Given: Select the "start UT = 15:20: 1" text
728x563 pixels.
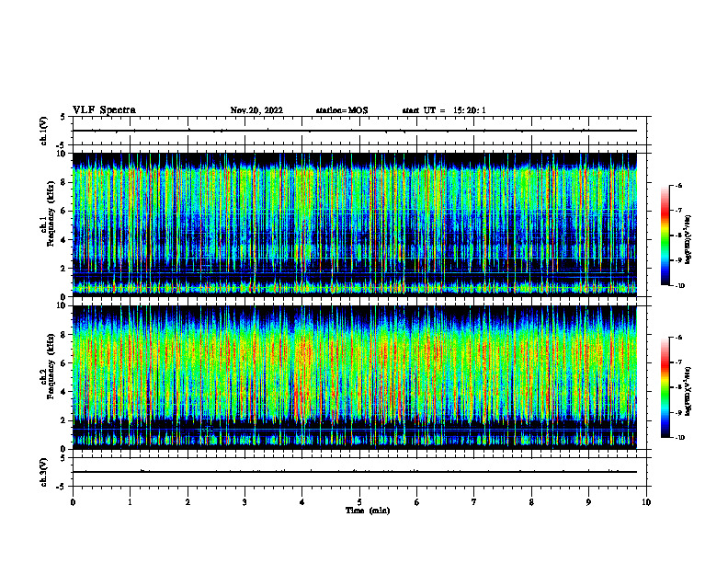Looking at the screenshot, I should click(x=444, y=110).
